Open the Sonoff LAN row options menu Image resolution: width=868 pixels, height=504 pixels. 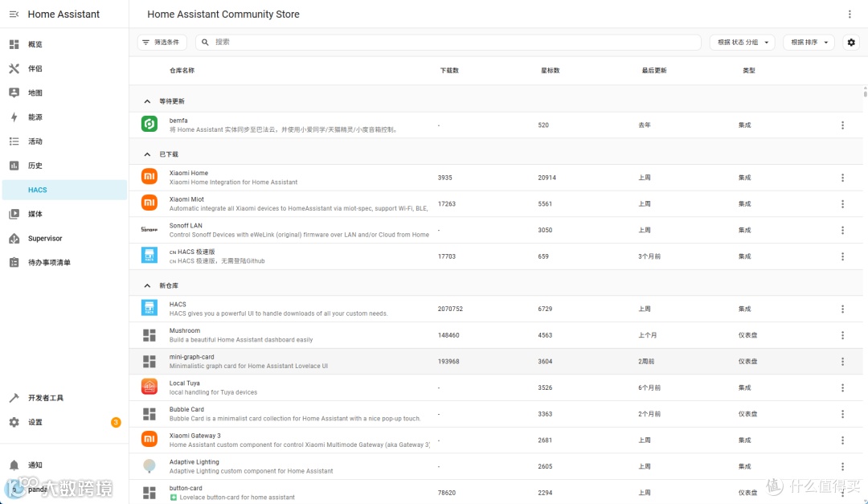(842, 231)
